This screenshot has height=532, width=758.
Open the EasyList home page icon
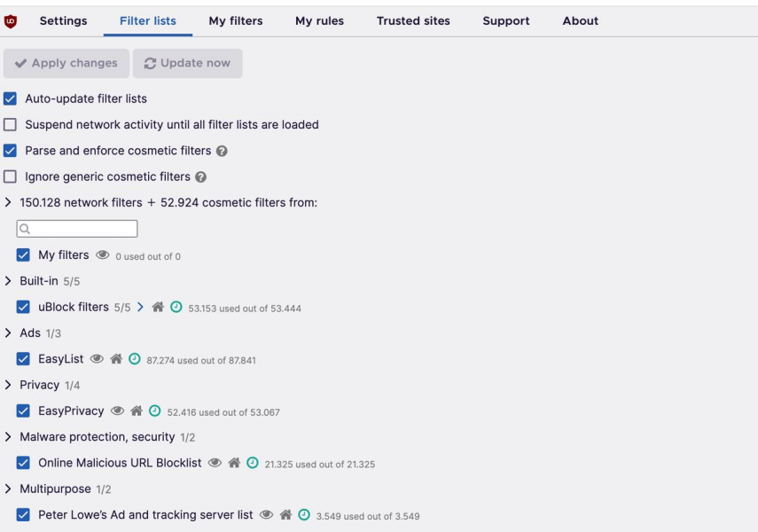pyautogui.click(x=116, y=359)
